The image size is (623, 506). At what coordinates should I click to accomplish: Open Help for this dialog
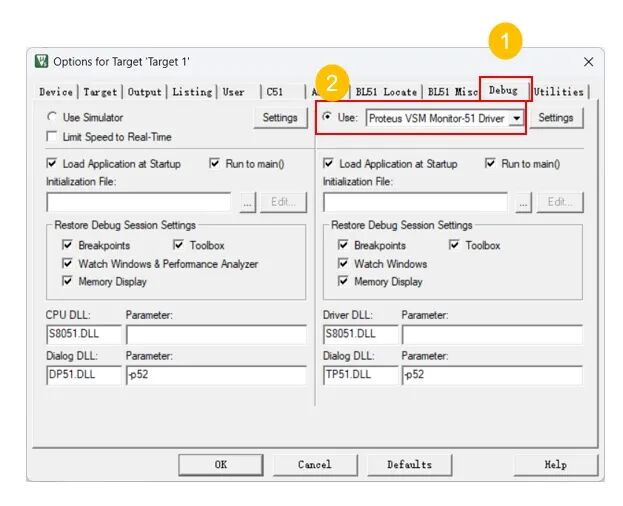(555, 465)
